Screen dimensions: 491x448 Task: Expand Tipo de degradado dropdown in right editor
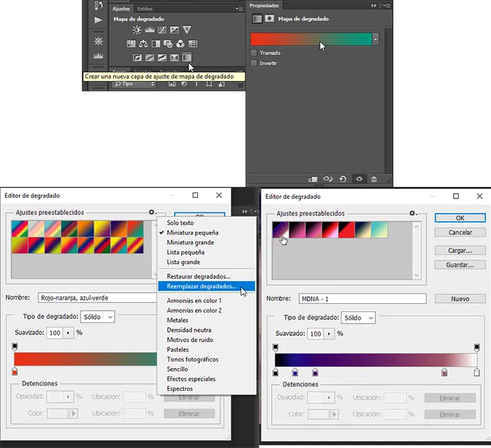pyautogui.click(x=358, y=317)
